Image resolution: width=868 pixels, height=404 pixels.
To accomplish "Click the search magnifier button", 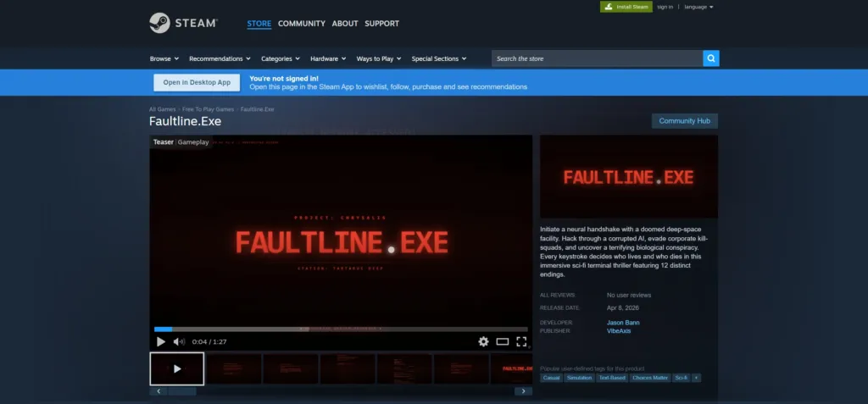I will [x=711, y=58].
